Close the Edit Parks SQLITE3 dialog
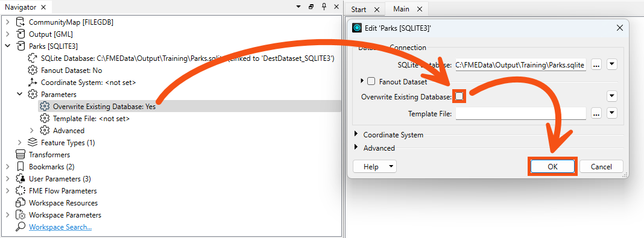Image resolution: width=644 pixels, height=238 pixels. click(620, 28)
